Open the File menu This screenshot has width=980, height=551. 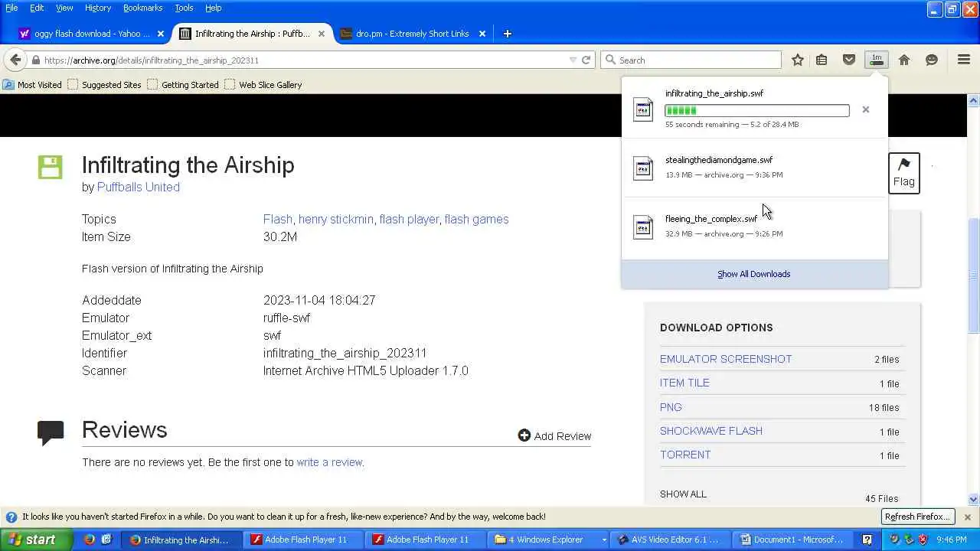pos(11,8)
